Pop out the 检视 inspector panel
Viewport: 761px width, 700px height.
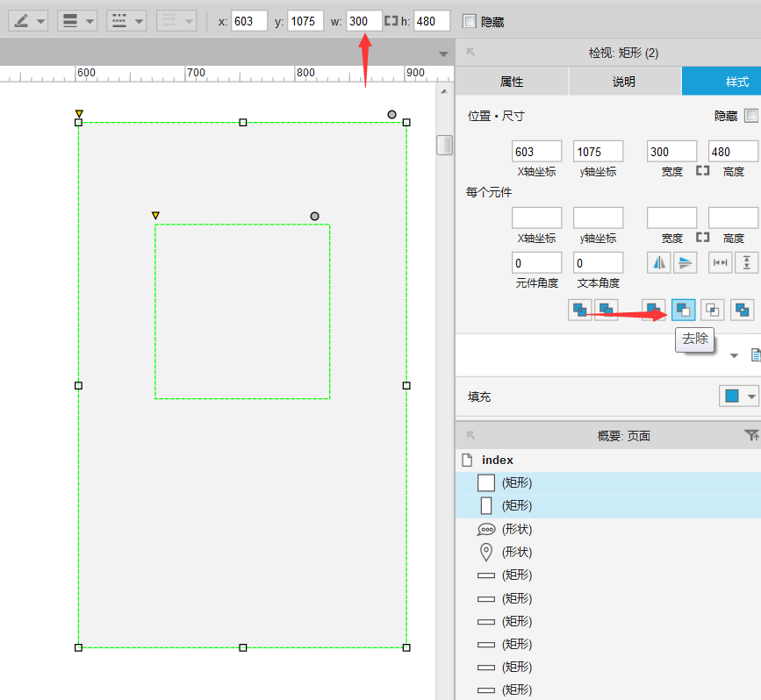click(470, 52)
